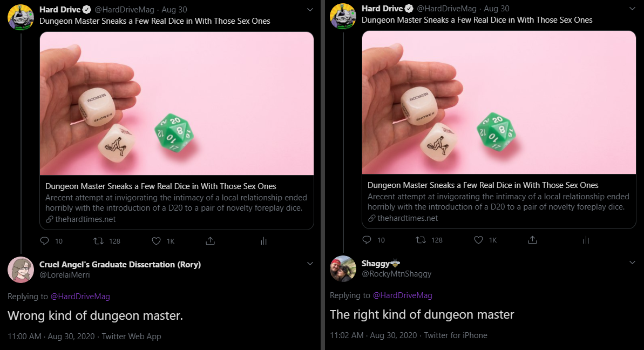Open more options chevron on left Hard Drive tweet
Screen dimensions: 644x350
310,10
